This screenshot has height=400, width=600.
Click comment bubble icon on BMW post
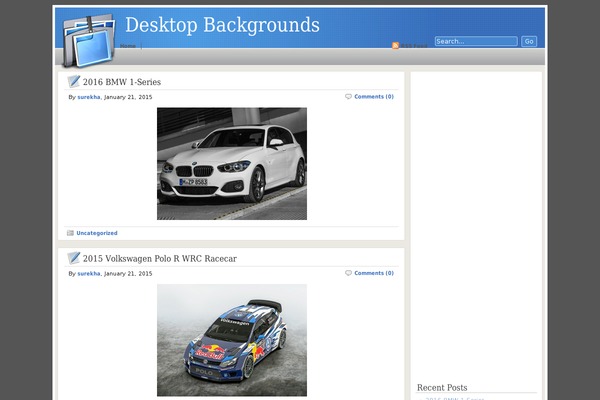pos(348,96)
